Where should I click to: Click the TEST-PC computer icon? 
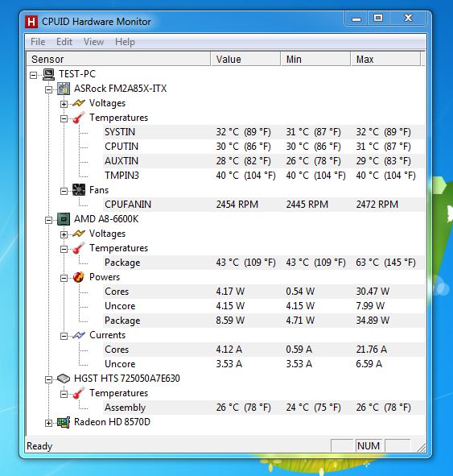(x=48, y=74)
